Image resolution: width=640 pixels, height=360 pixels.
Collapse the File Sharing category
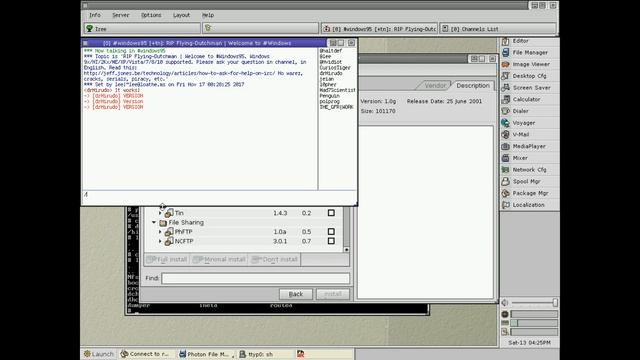click(154, 222)
